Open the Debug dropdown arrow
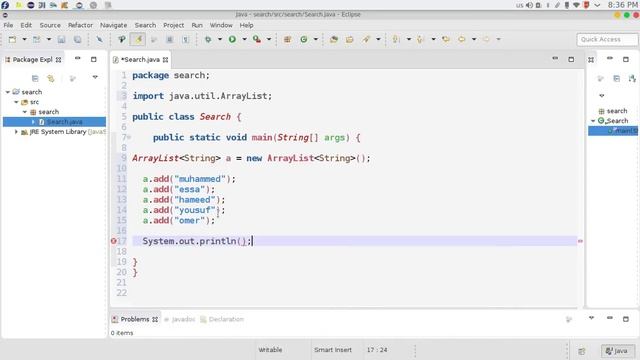The width and height of the screenshot is (640, 360). coord(220,39)
